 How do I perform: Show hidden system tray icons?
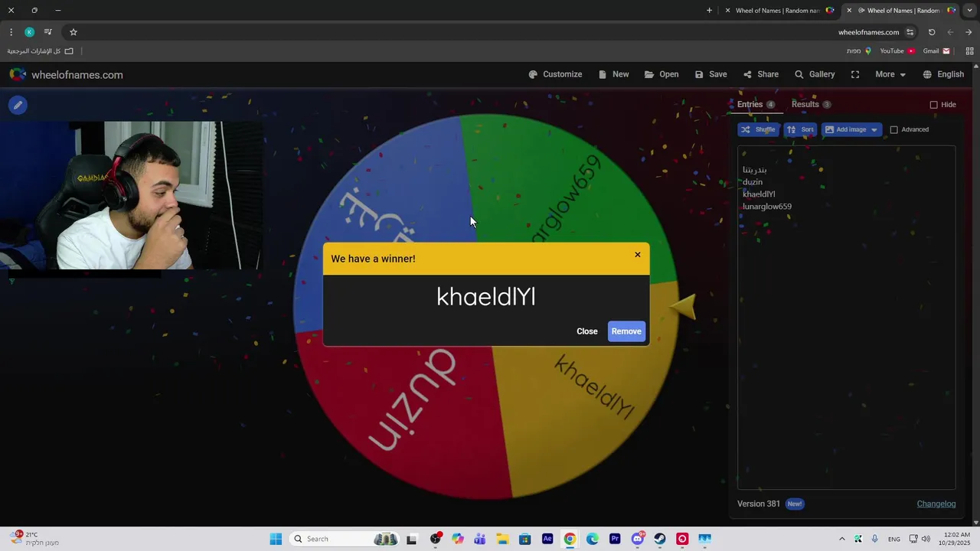(842, 539)
